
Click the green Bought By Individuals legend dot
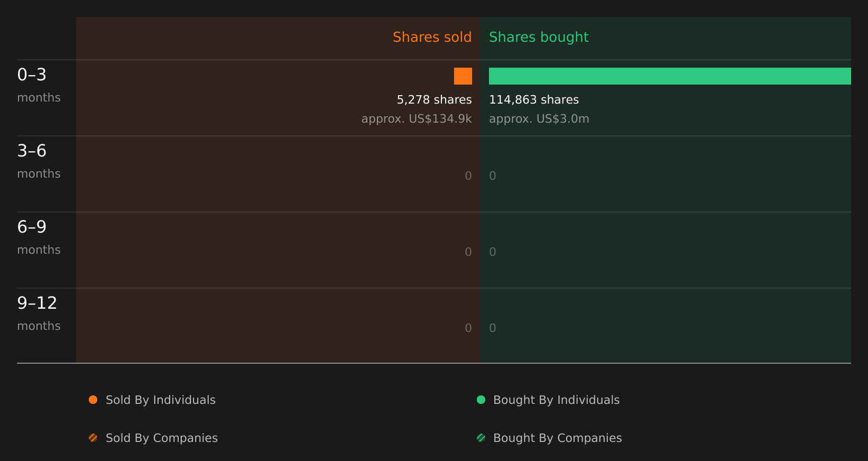point(481,400)
